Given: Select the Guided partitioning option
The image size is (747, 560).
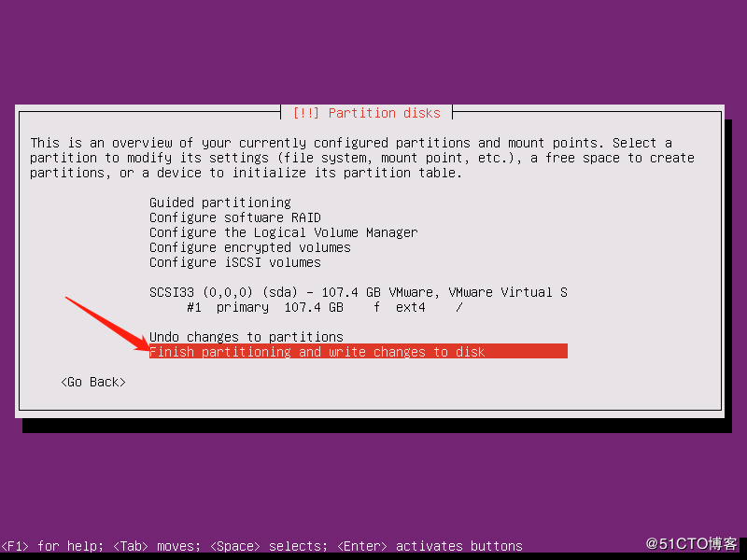Looking at the screenshot, I should (x=220, y=203).
